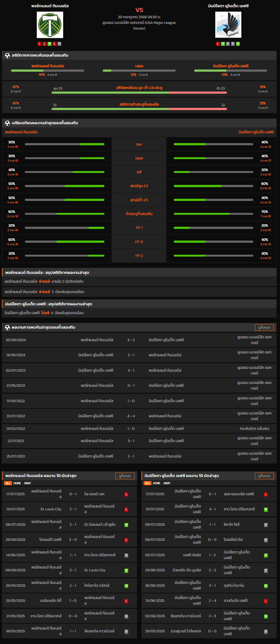Click W badge for 09/06/2025 St. Louis City match

click(x=126, y=570)
